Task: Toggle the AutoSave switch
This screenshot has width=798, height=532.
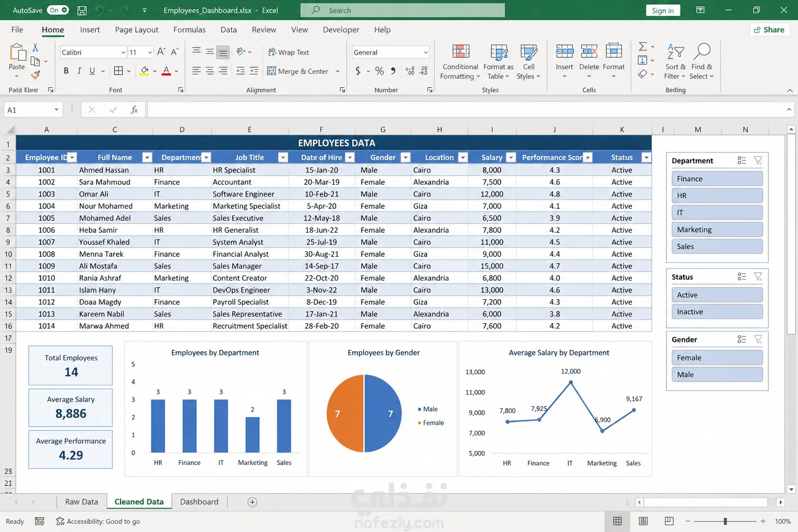Action: tap(58, 10)
